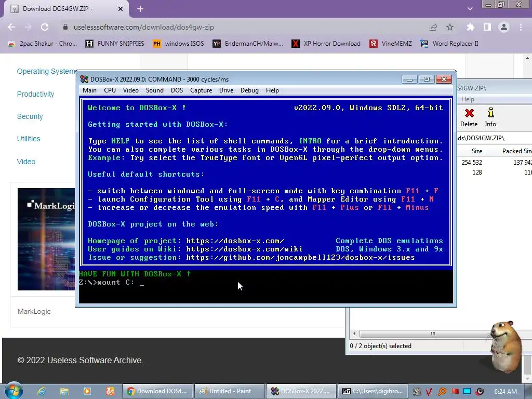
Task: Open the EndermanCH/Malw... bookmark
Action: (248, 44)
